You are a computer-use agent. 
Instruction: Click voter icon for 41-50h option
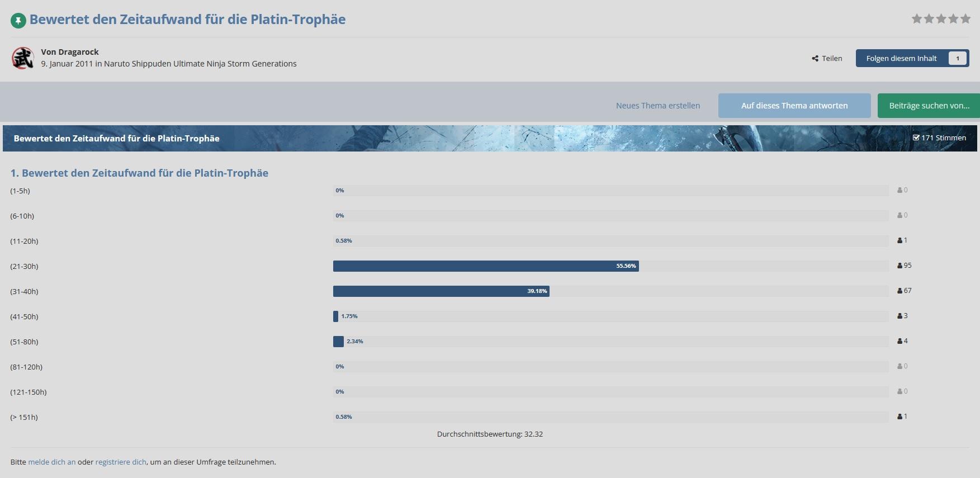900,316
